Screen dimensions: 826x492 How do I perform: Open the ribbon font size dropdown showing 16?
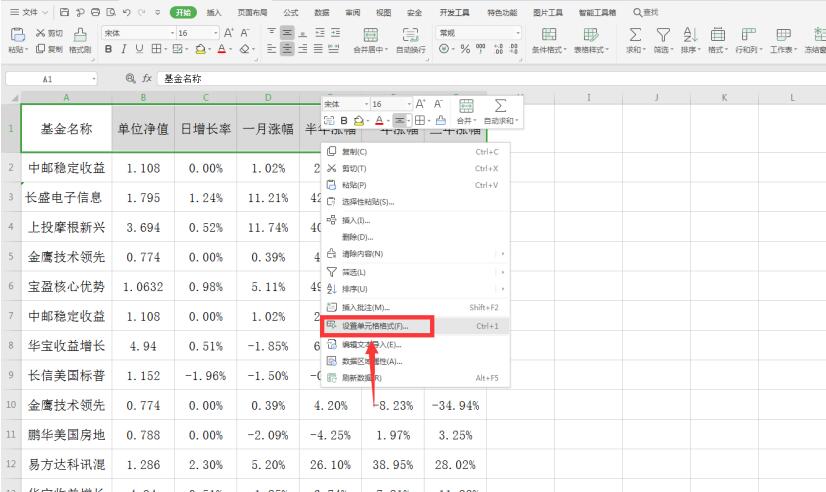click(x=215, y=33)
